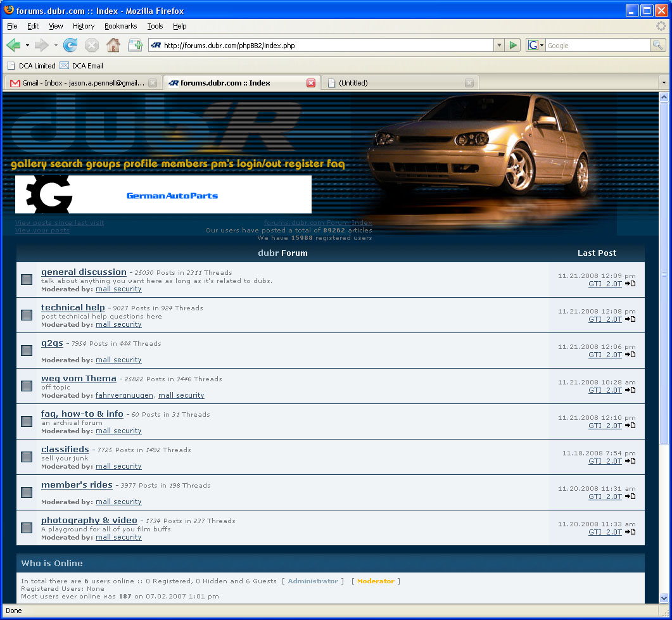
Task: Open the Forward button history dropdown arrow
Action: tap(55, 45)
